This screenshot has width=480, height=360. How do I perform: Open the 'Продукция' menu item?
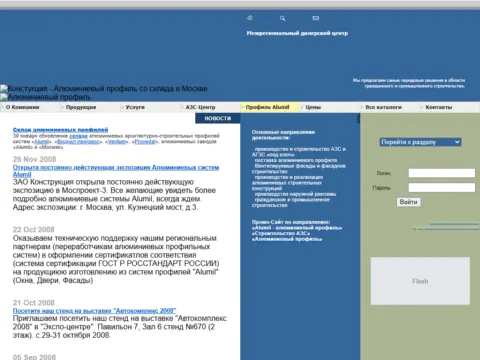click(x=81, y=107)
